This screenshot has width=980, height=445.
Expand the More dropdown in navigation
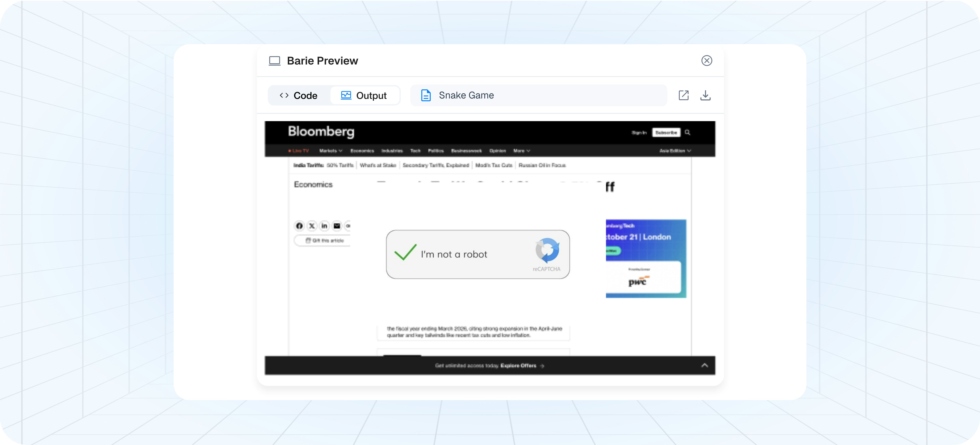[x=522, y=151]
